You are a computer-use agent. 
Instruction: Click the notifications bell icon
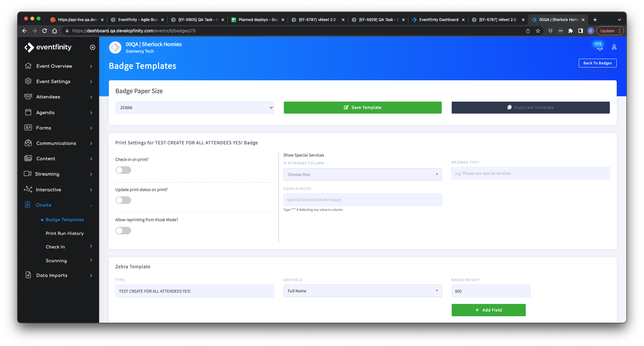(x=599, y=48)
